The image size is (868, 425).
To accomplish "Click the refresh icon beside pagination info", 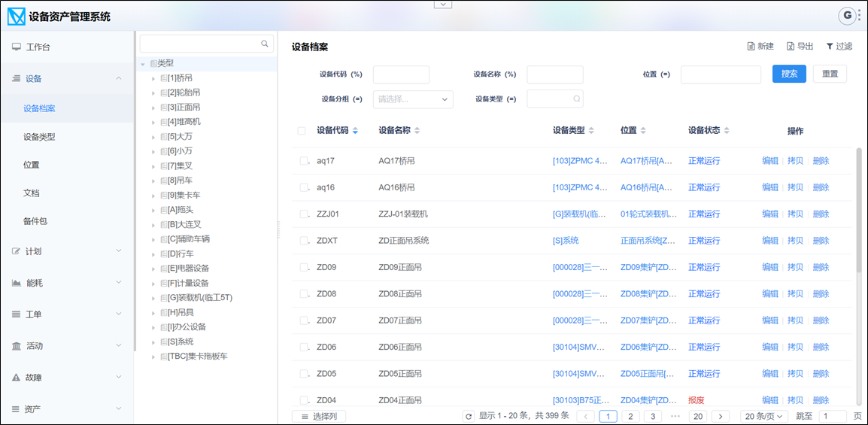I will tap(469, 416).
